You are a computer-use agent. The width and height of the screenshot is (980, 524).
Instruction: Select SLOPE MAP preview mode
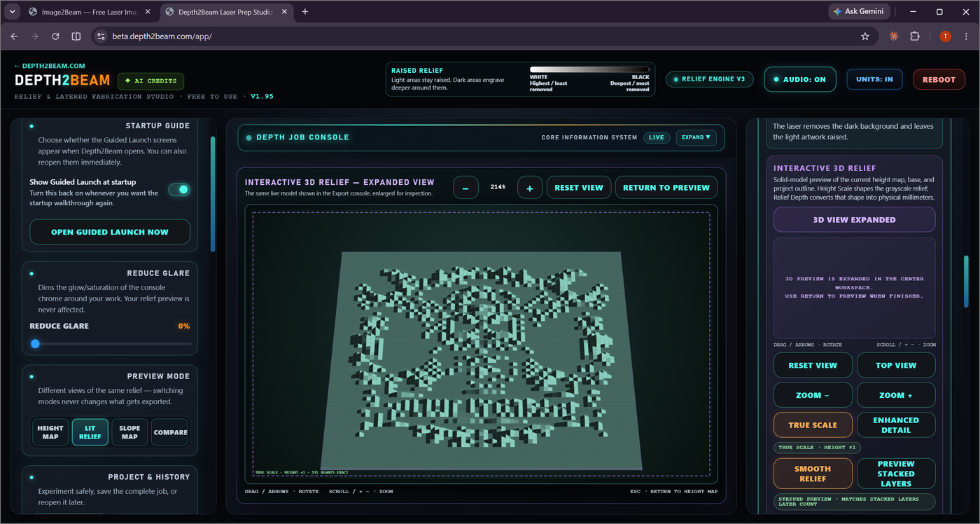coord(129,432)
